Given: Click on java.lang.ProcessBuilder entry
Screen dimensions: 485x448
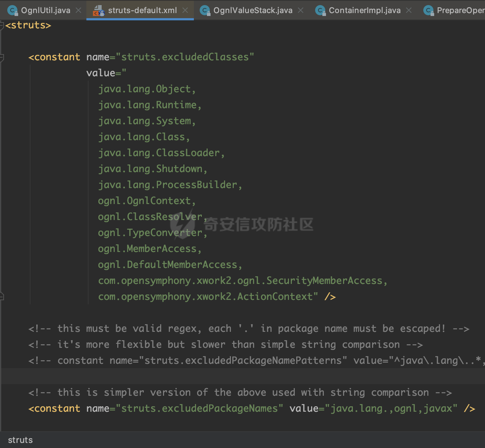Looking at the screenshot, I should click(x=170, y=185).
